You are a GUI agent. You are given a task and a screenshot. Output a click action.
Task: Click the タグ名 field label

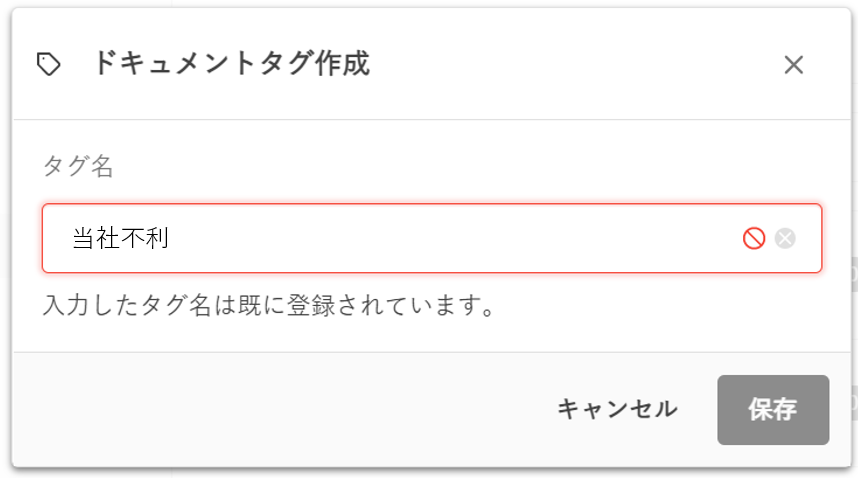point(78,166)
